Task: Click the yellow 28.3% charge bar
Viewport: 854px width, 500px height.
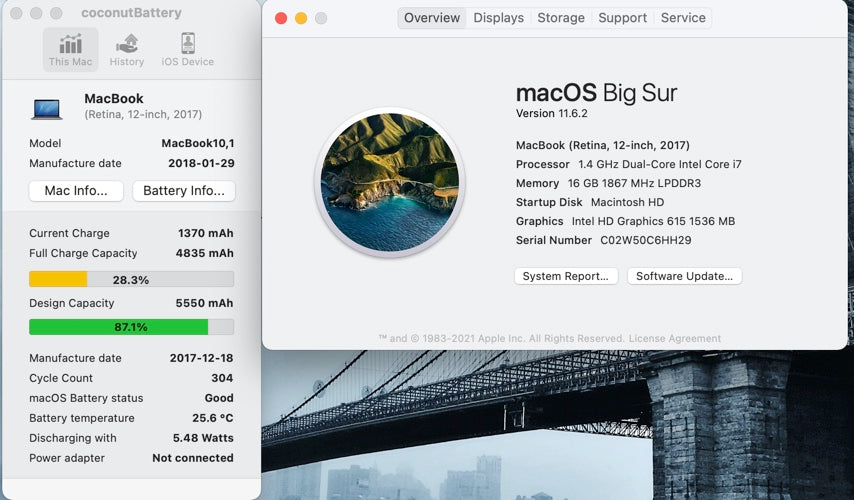Action: [x=131, y=280]
